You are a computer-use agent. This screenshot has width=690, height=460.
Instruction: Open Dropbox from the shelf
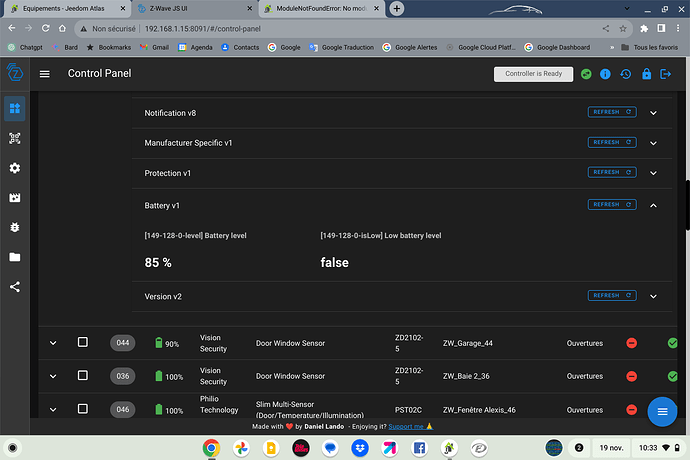click(360, 448)
